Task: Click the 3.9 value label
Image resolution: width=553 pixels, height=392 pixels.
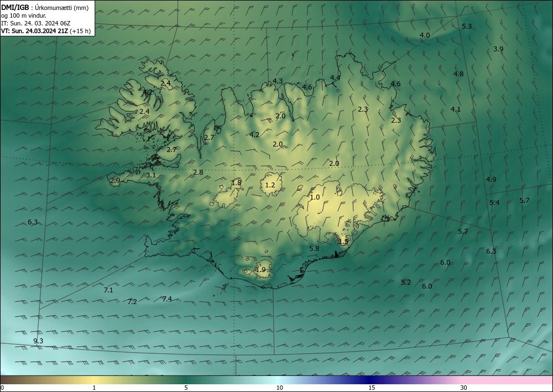Action: tap(498, 49)
